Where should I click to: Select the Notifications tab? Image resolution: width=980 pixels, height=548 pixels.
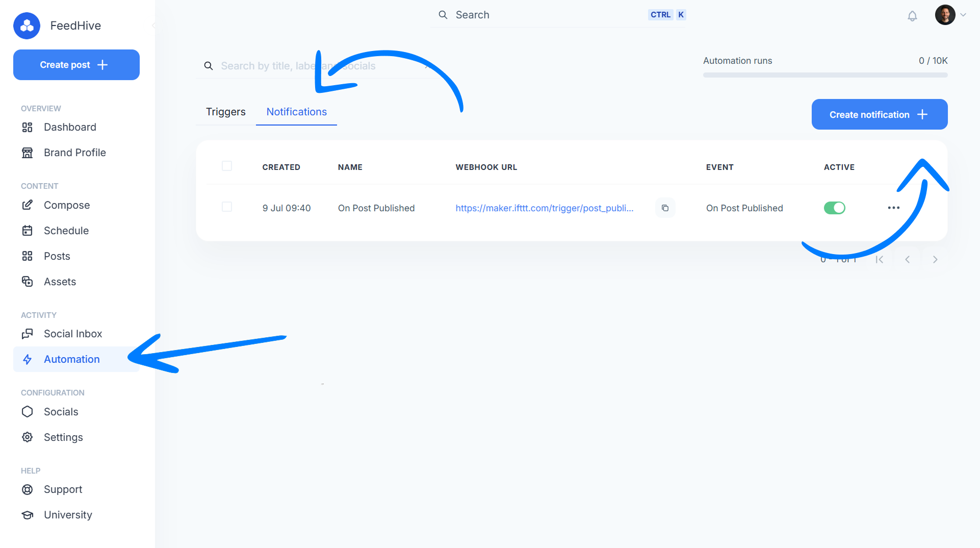coord(296,112)
